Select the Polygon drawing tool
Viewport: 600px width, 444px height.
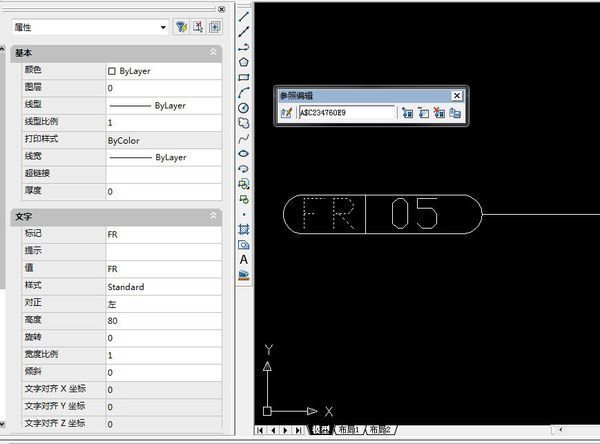point(244,62)
